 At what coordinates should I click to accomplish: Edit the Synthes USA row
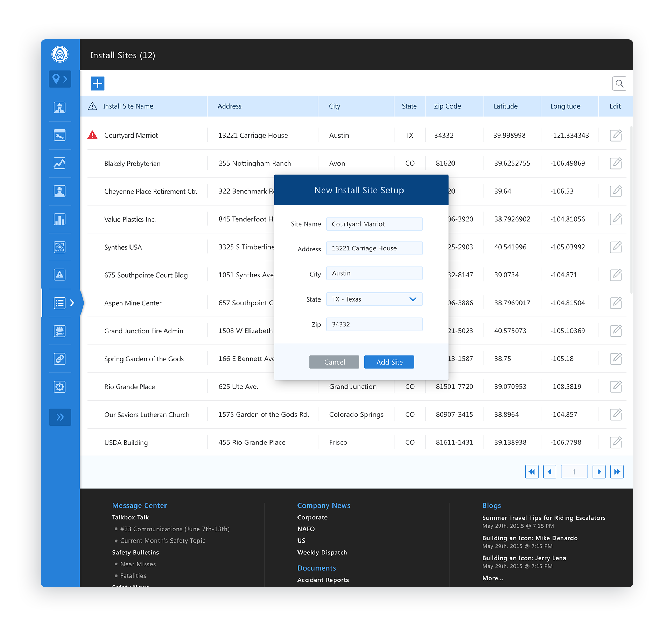tap(616, 247)
